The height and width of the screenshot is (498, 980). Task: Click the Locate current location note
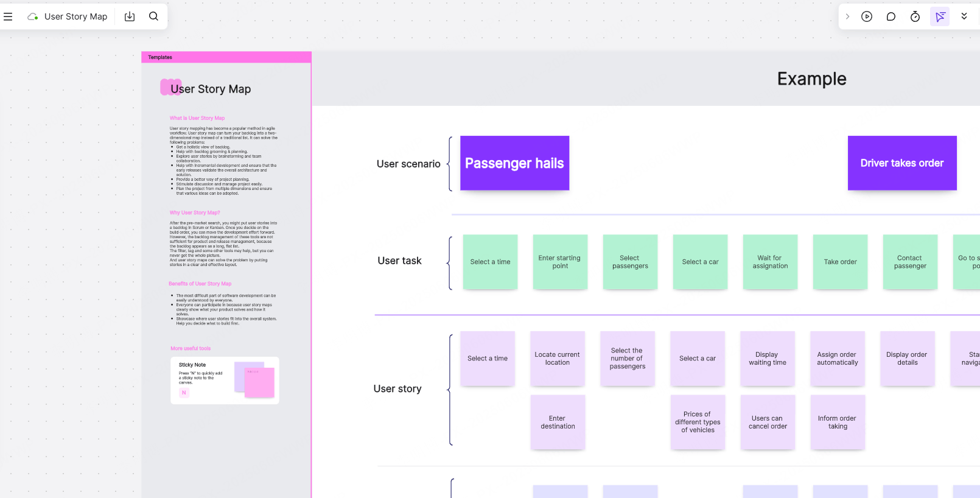coord(558,359)
